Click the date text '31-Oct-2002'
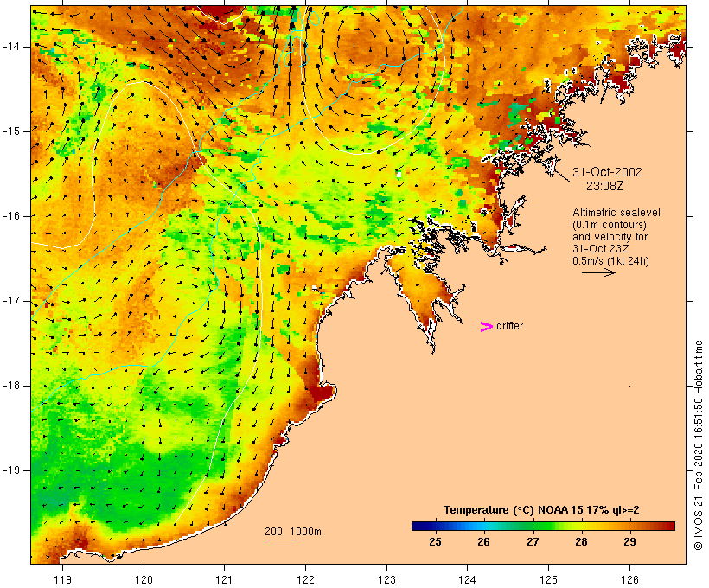The height and width of the screenshot is (588, 709). point(607,172)
